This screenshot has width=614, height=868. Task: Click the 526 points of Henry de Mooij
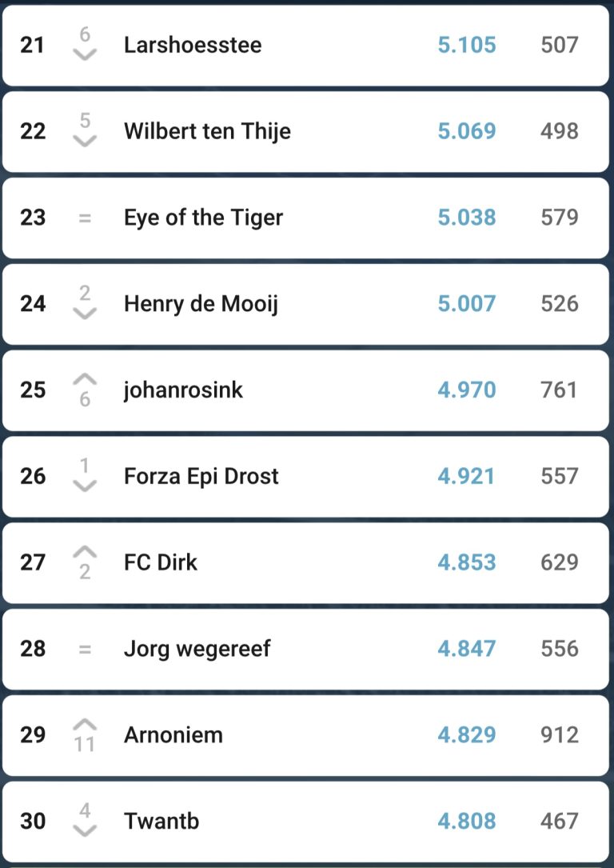pyautogui.click(x=559, y=304)
